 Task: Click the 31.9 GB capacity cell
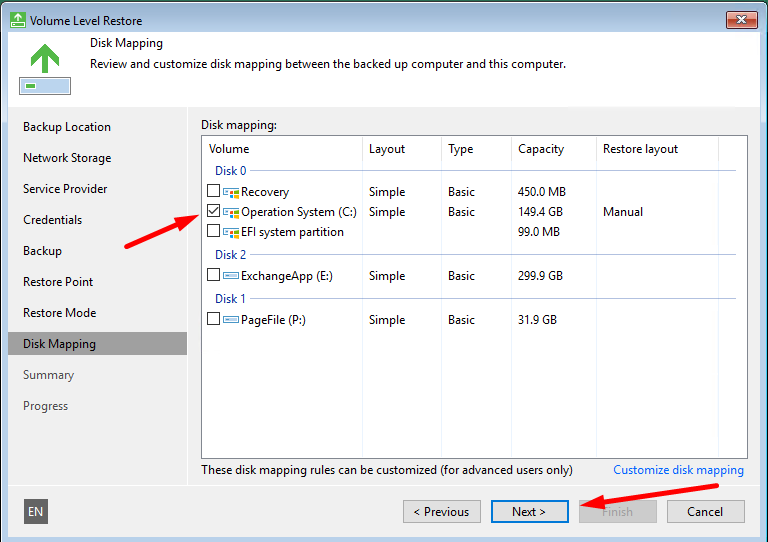click(x=537, y=320)
